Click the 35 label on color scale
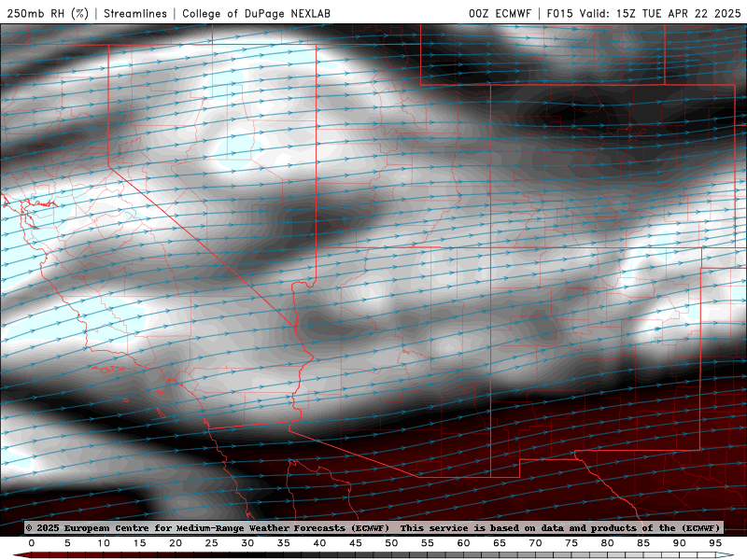The image size is (747, 560). pyautogui.click(x=284, y=543)
